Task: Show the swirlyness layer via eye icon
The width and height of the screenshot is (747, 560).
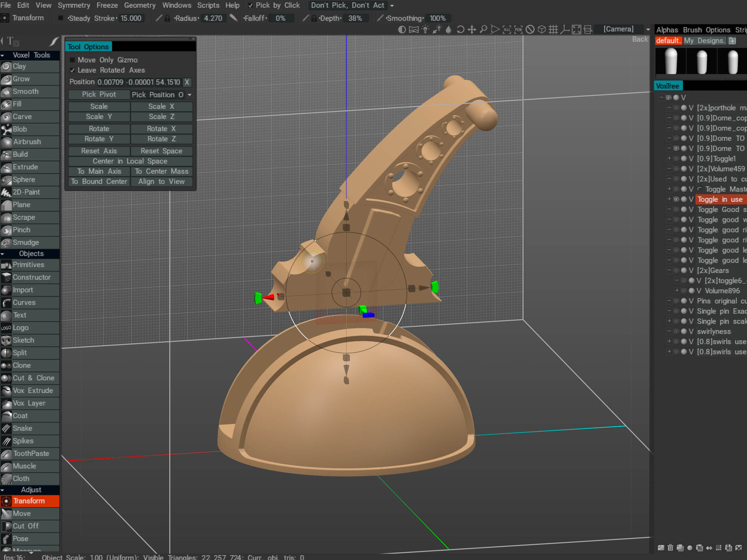Action: point(676,332)
